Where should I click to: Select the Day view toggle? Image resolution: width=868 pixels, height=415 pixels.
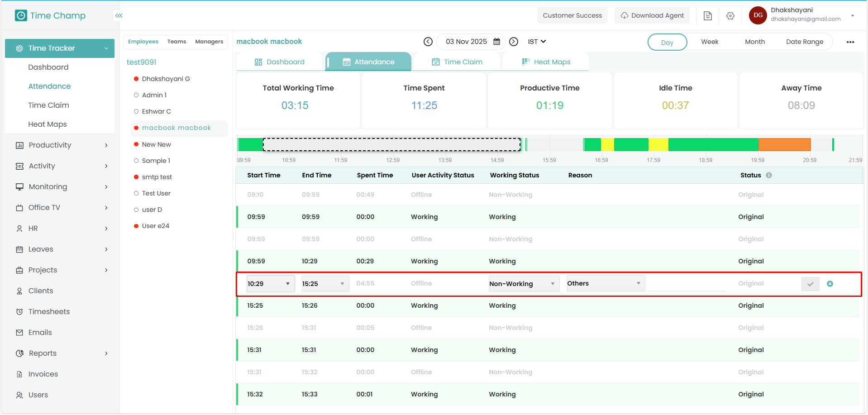tap(667, 42)
